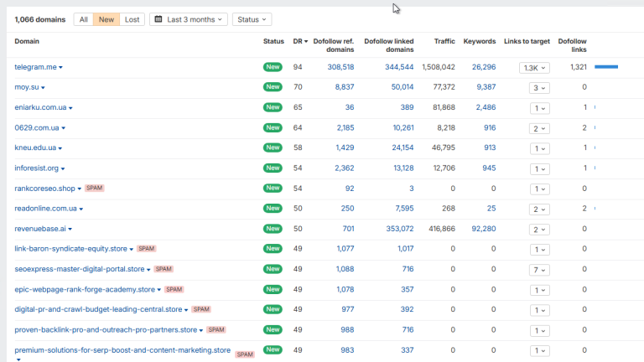
Task: Click New status badge for telegram.me
Action: tap(273, 67)
